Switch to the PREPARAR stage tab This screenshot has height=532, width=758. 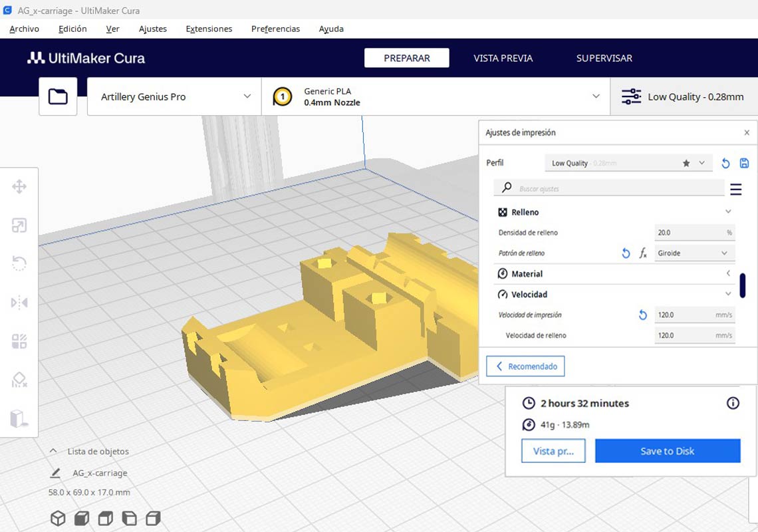[x=406, y=58]
